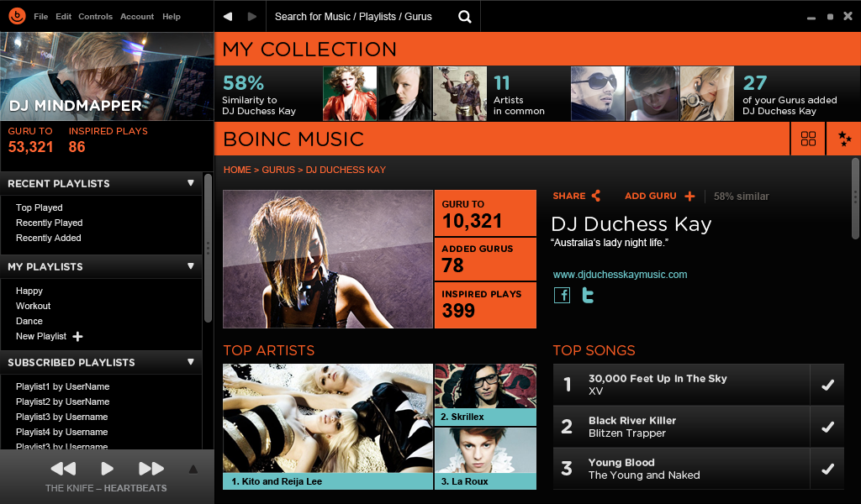Click the INSPIRED PLAYS 399 tile
The image size is (861, 504).
[485, 305]
